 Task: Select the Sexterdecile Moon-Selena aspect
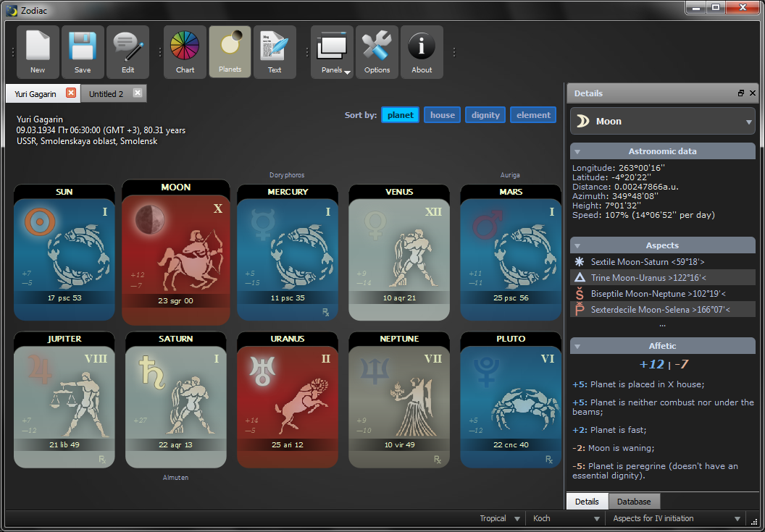click(x=663, y=309)
